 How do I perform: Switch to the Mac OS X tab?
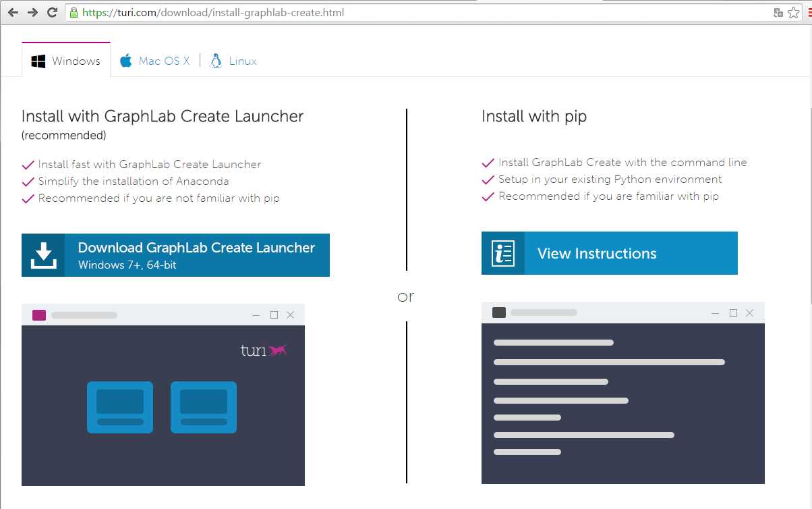(x=154, y=61)
